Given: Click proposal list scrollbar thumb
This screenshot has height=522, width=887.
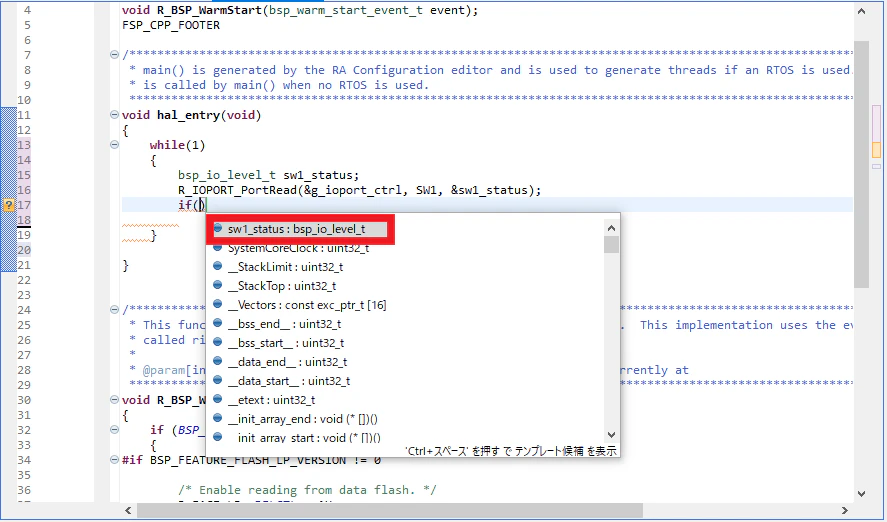Looking at the screenshot, I should [611, 244].
